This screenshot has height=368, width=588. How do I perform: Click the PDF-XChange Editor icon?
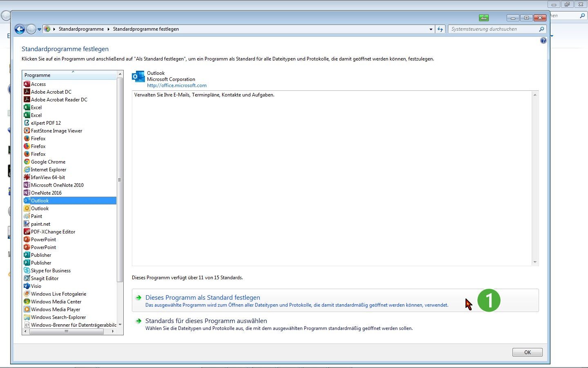pos(27,232)
